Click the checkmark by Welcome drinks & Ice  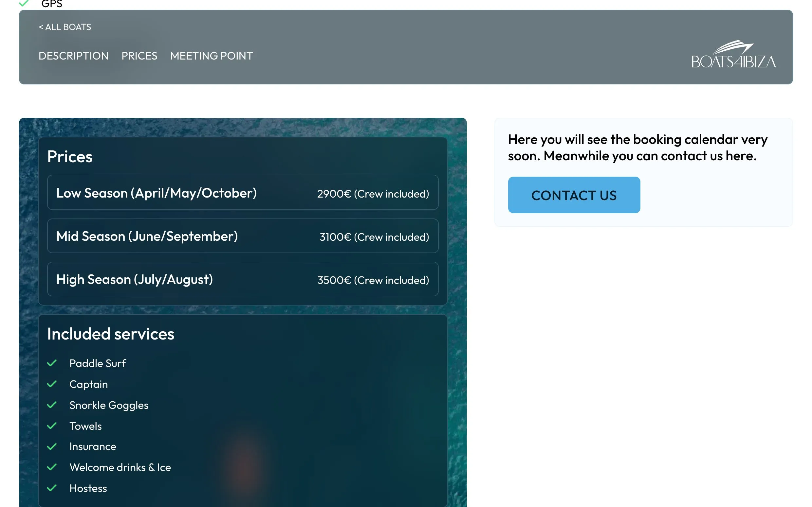pyautogui.click(x=52, y=467)
